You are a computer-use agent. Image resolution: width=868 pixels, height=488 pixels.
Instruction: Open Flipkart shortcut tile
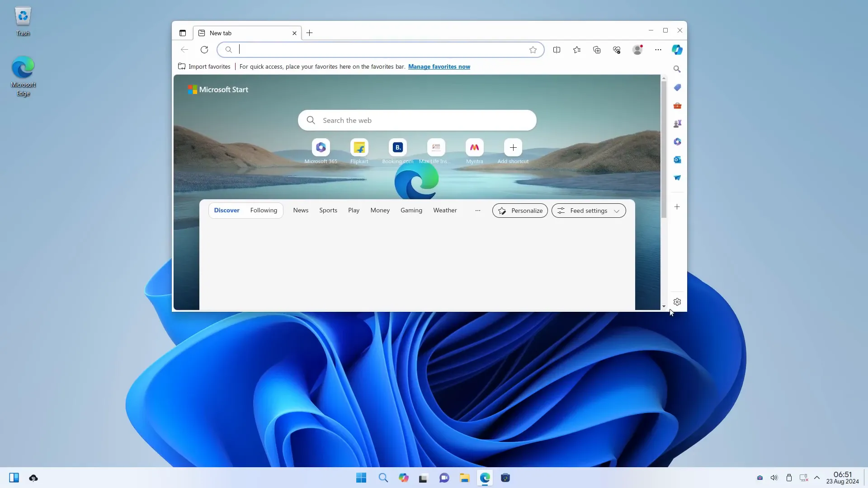point(359,151)
